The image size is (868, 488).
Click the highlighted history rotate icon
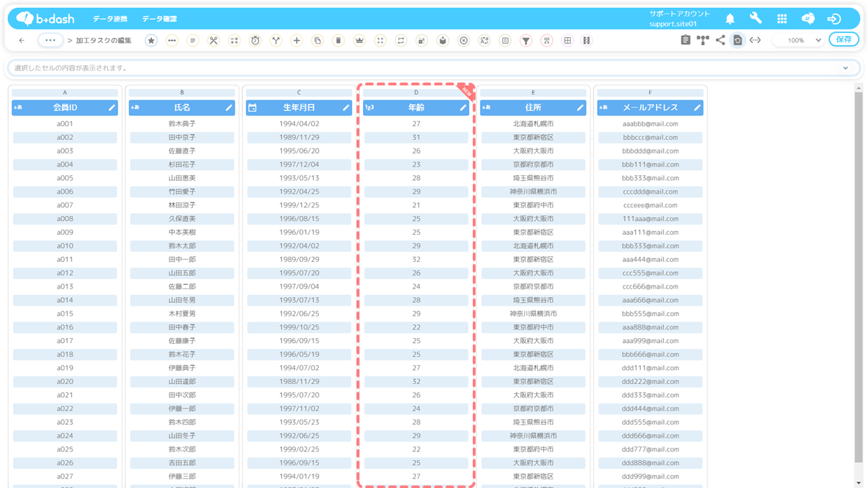click(x=737, y=40)
